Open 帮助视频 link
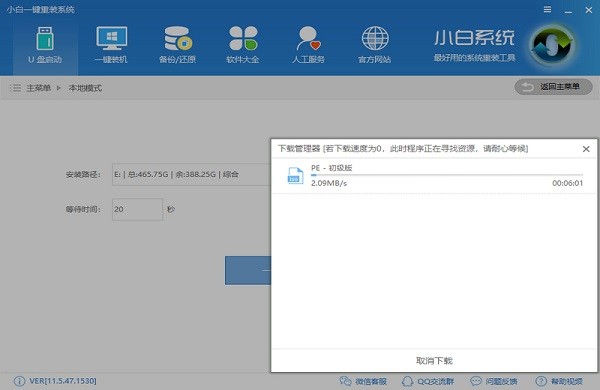 point(559,381)
